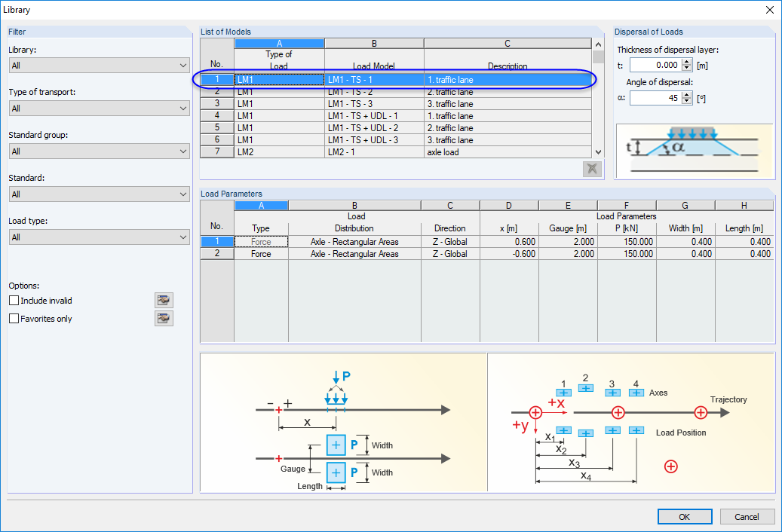The height and width of the screenshot is (532, 782).
Task: Click the Force cell in load row 1
Action: [261, 242]
